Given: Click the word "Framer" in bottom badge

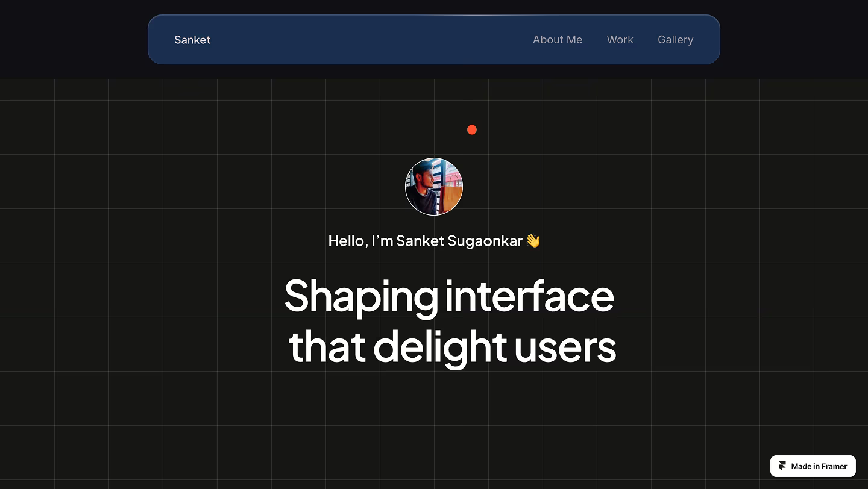Looking at the screenshot, I should click(x=834, y=466).
